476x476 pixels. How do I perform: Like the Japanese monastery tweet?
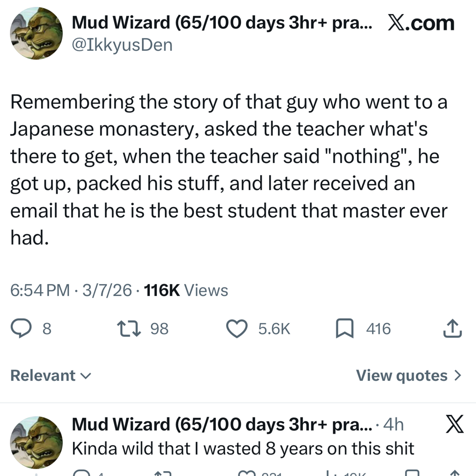(x=237, y=328)
